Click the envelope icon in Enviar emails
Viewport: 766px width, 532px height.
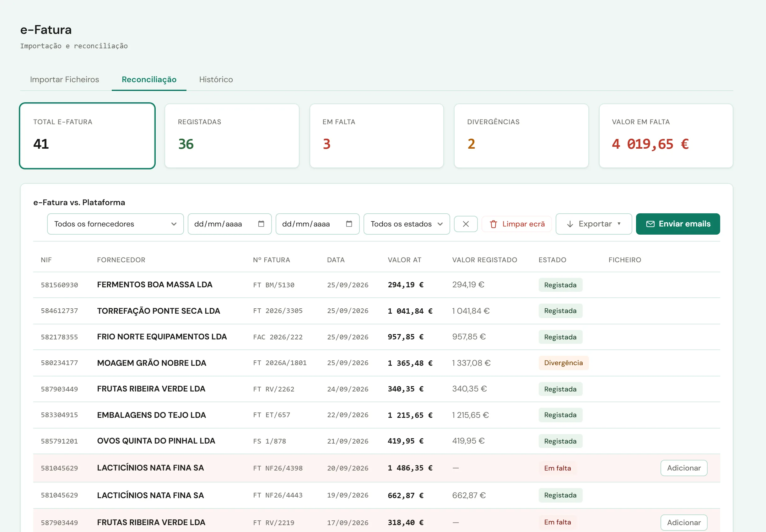[650, 224]
